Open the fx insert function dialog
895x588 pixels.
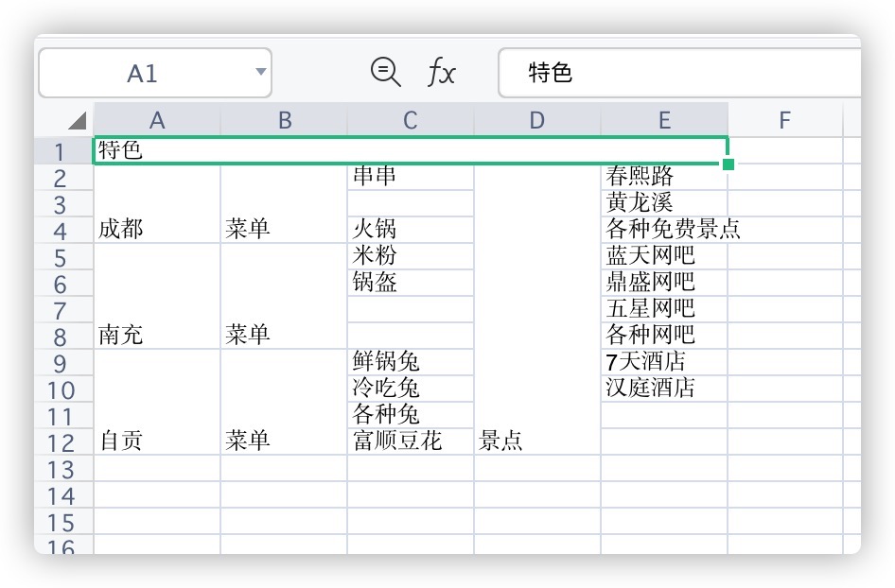click(441, 73)
